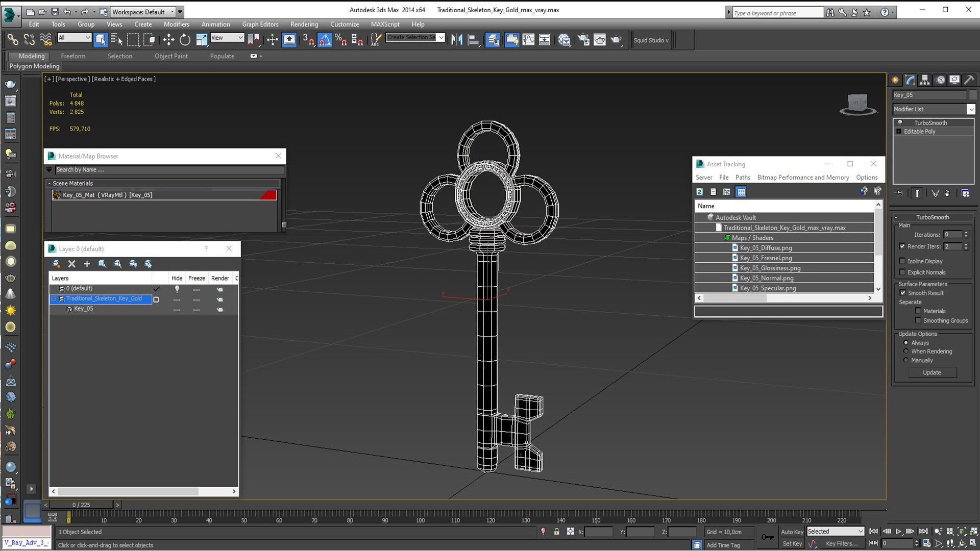980x551 pixels.
Task: Click the Set Key button
Action: (792, 544)
